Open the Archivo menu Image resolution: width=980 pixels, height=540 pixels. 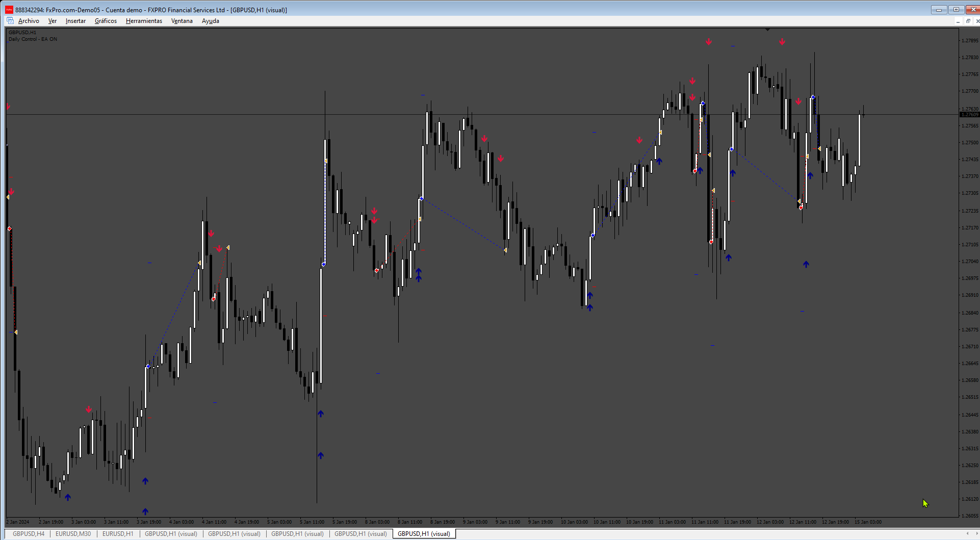29,21
